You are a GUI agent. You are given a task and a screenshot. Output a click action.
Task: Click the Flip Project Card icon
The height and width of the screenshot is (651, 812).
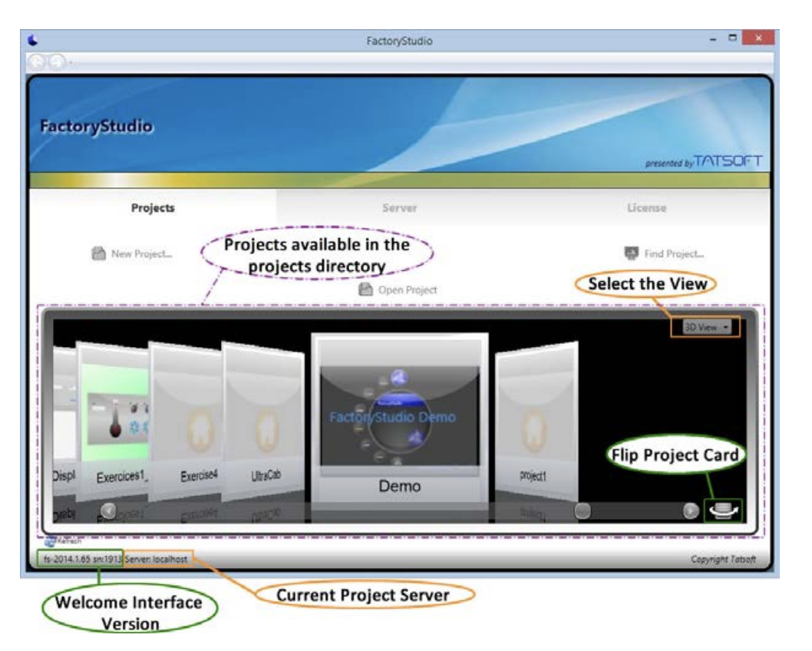[x=725, y=510]
